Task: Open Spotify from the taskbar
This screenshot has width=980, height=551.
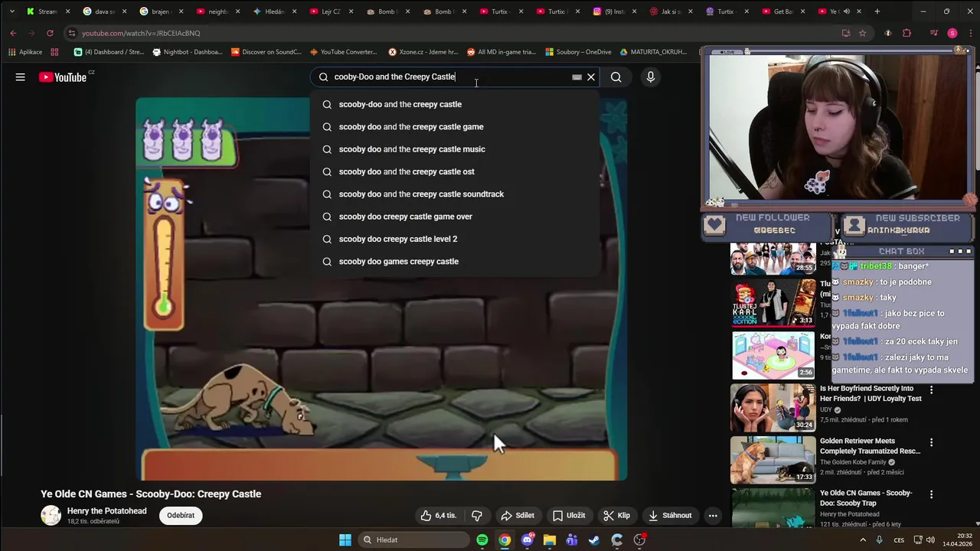Action: (482, 540)
